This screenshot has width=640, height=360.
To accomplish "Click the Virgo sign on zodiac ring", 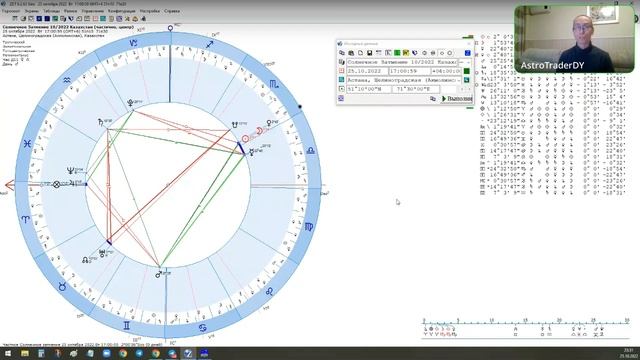I will click(309, 227).
